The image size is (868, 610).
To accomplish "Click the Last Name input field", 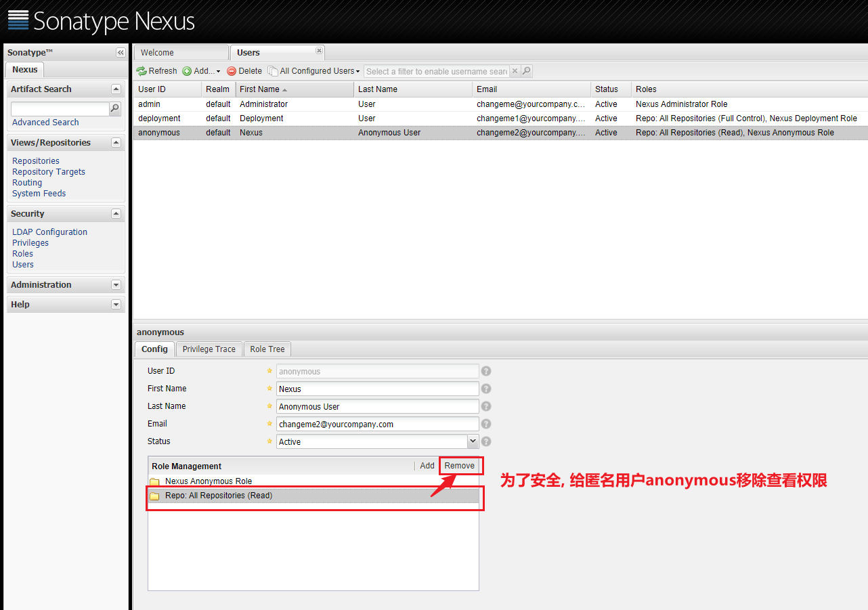I will coord(378,407).
